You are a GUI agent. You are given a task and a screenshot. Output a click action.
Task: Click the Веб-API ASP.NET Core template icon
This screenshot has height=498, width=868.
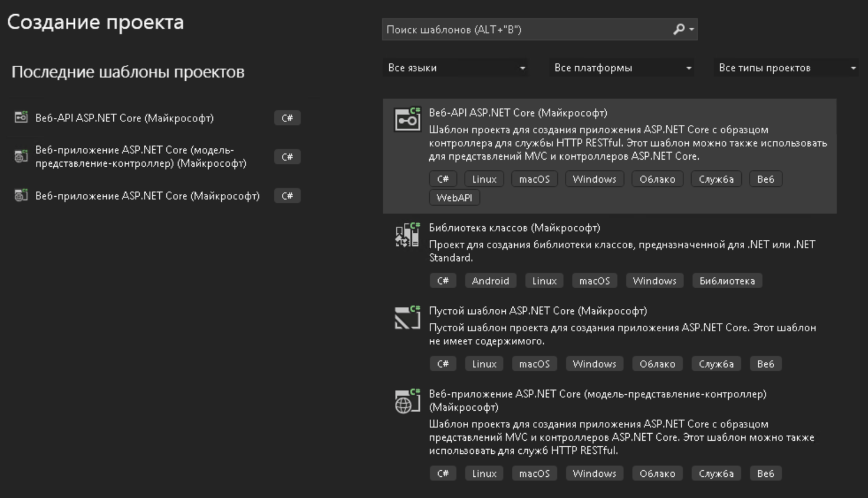pos(407,120)
